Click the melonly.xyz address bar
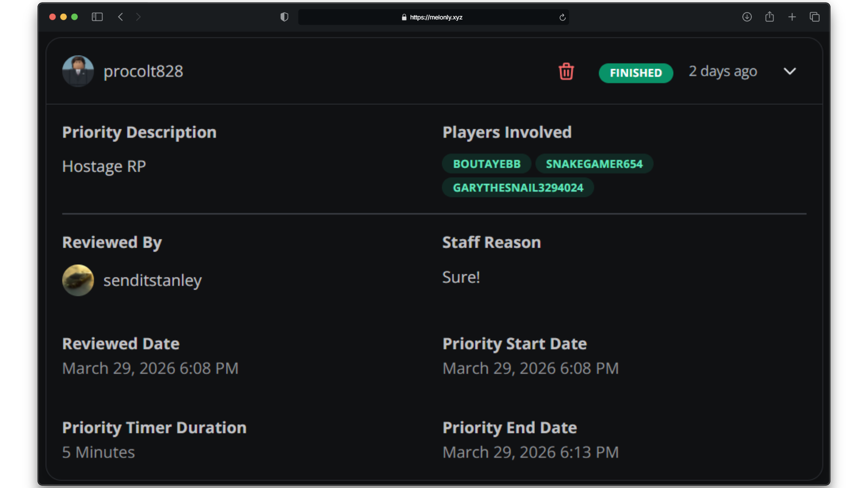 pyautogui.click(x=433, y=17)
